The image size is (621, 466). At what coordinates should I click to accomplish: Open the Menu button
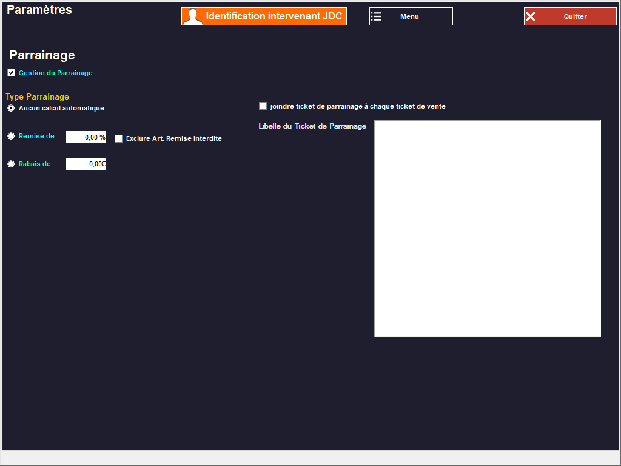click(411, 17)
